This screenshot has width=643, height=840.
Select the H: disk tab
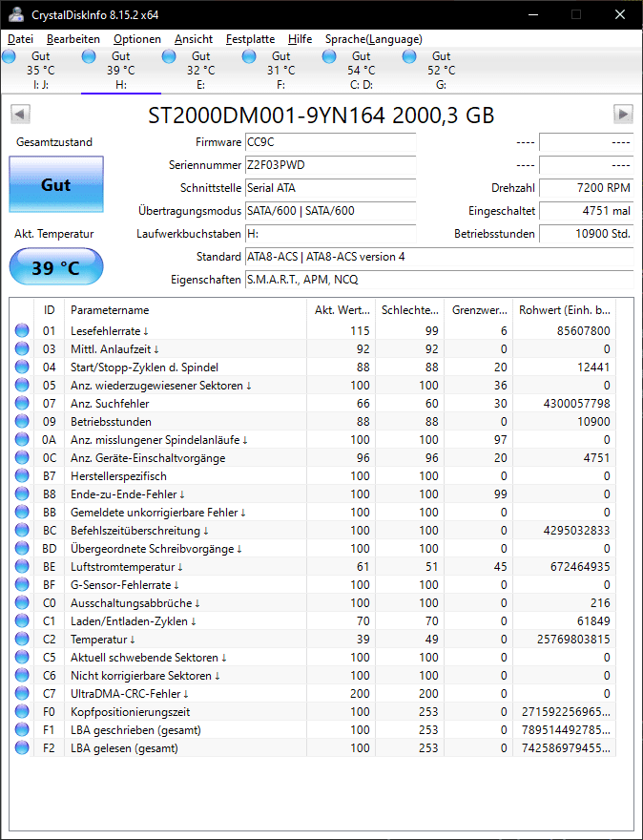[x=121, y=71]
